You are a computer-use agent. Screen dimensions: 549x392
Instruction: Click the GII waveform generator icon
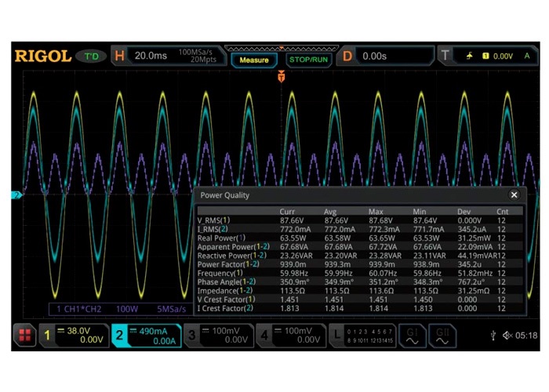(441, 336)
